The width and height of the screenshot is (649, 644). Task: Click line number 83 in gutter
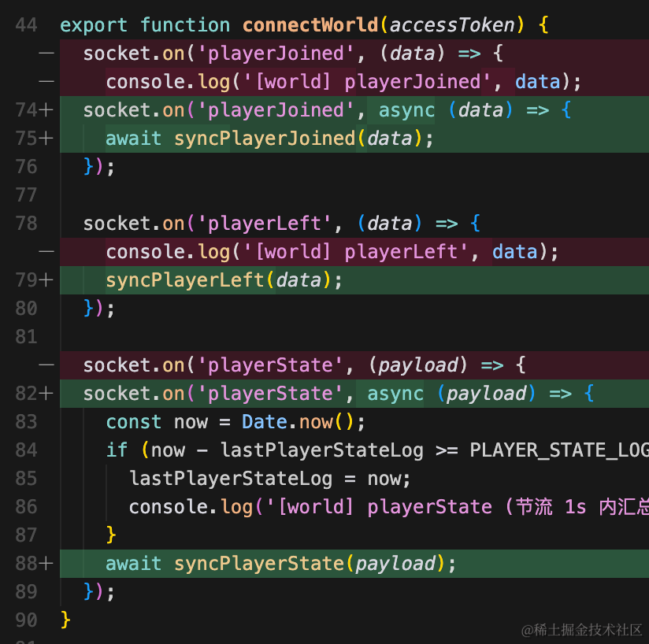pos(27,422)
